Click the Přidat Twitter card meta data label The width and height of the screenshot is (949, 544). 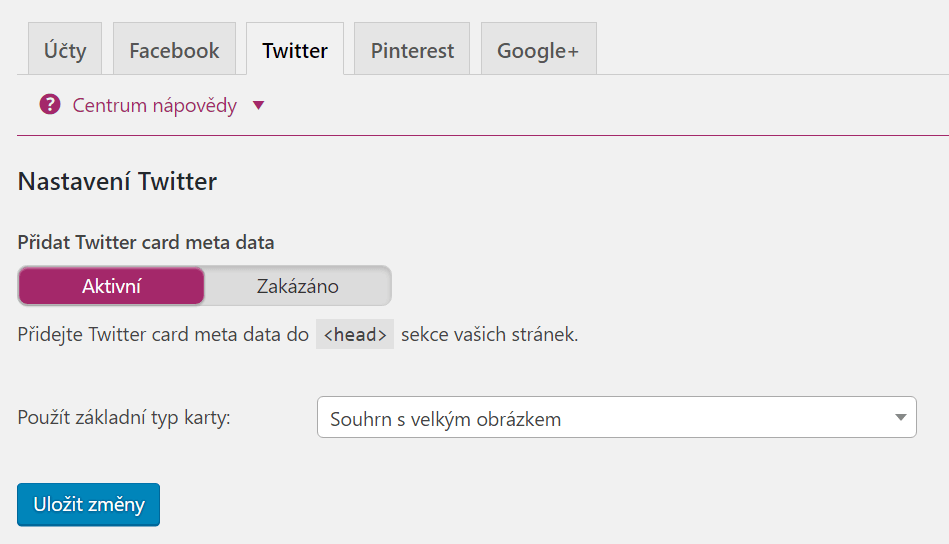pos(146,242)
